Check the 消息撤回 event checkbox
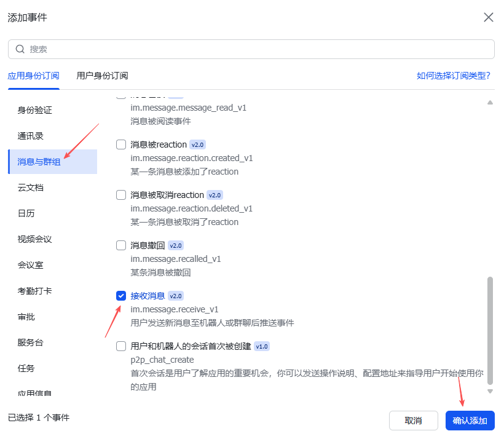Viewport: 504px width, 439px height. 121,245
